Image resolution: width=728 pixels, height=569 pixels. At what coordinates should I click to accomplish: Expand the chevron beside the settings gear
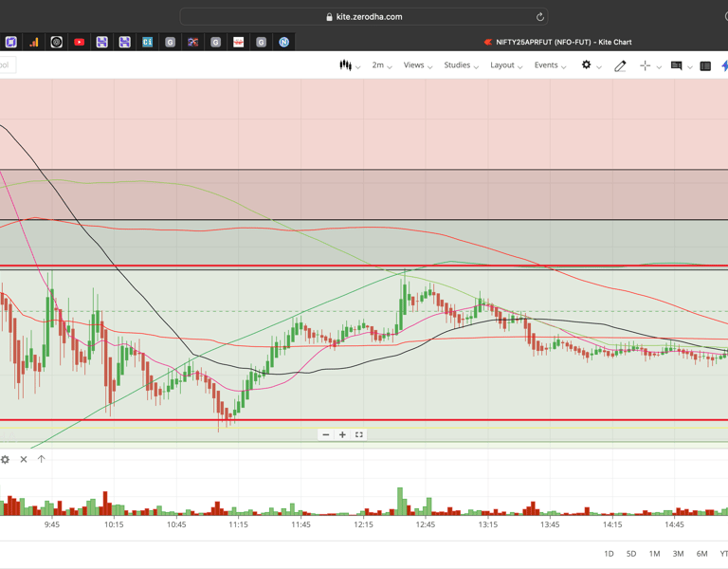(599, 67)
